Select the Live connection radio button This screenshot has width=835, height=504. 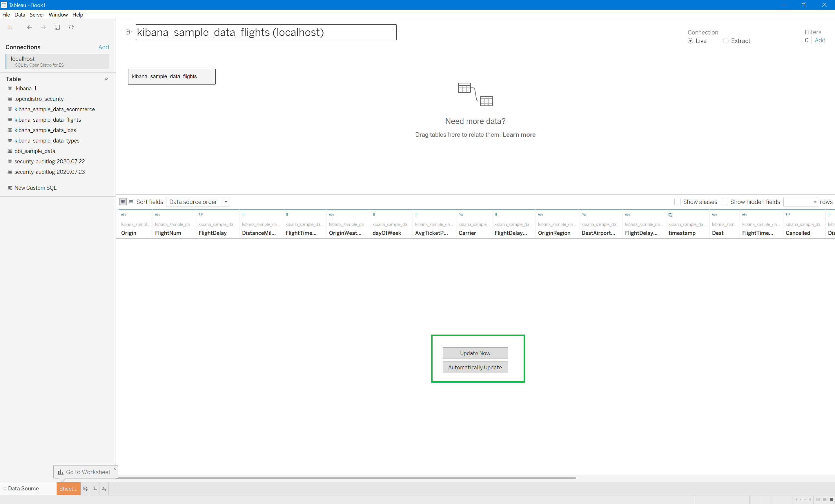(x=690, y=41)
